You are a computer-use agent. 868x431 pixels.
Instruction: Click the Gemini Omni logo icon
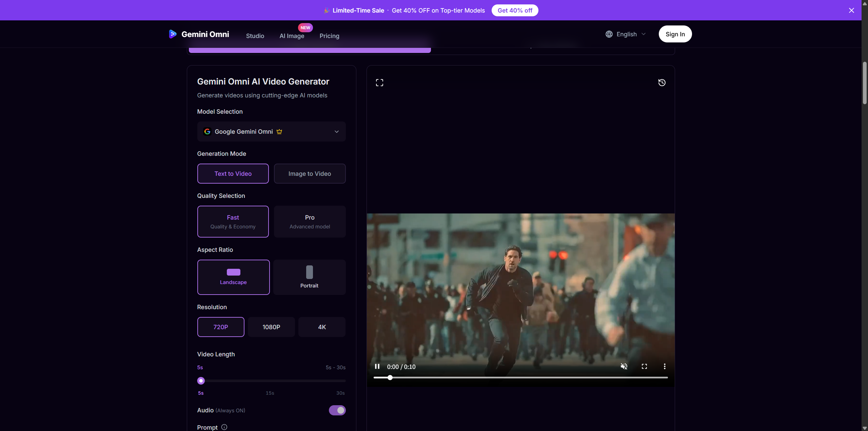click(x=173, y=34)
